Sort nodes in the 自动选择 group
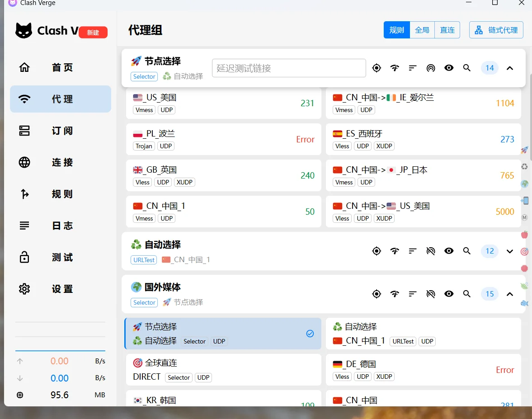The width and height of the screenshot is (532, 419). tap(413, 251)
